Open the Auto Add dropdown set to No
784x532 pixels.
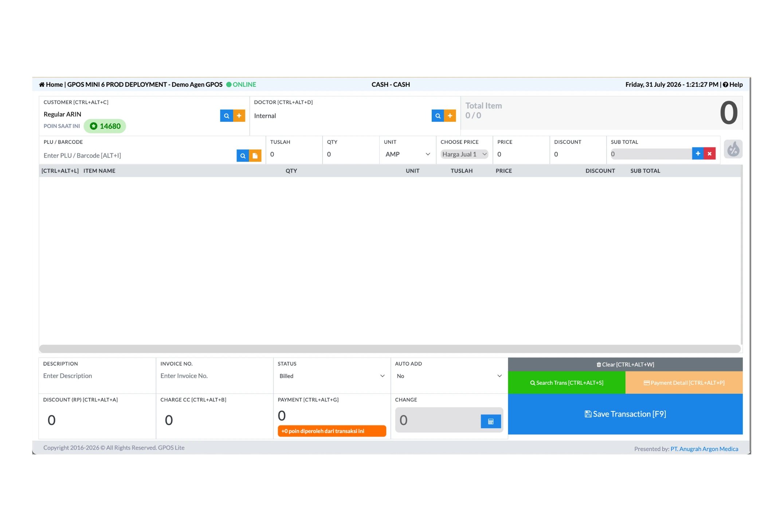(x=449, y=376)
